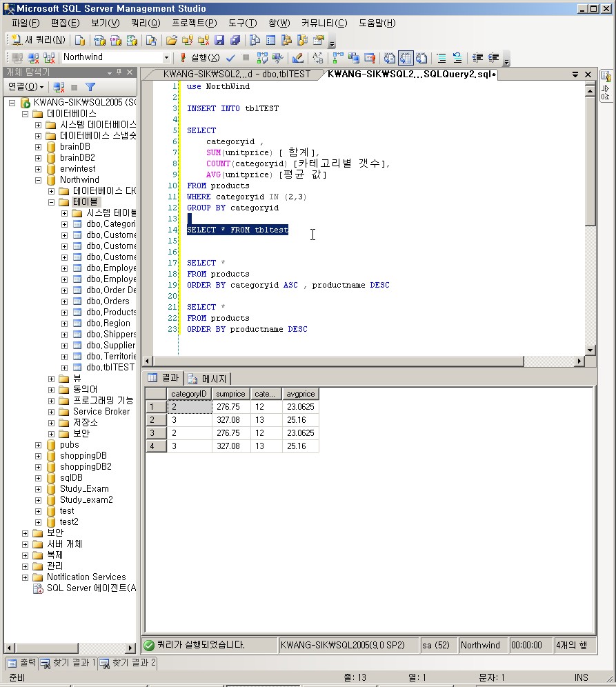Click the Execute (실행) button
This screenshot has height=687, width=616.
(x=199, y=57)
